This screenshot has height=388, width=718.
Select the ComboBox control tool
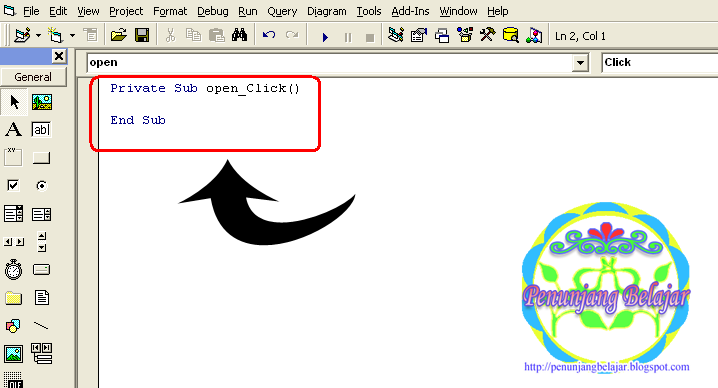(x=13, y=213)
